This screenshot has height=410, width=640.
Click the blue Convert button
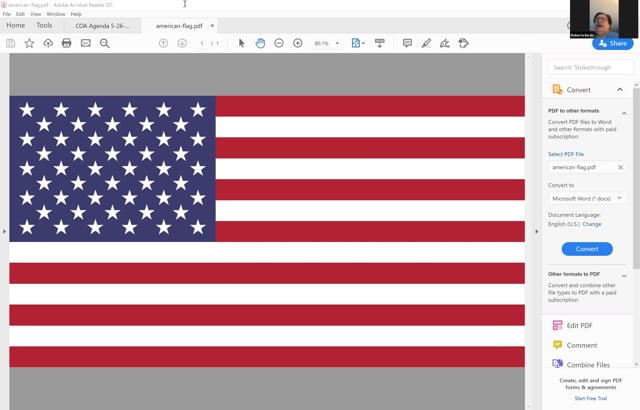[587, 249]
